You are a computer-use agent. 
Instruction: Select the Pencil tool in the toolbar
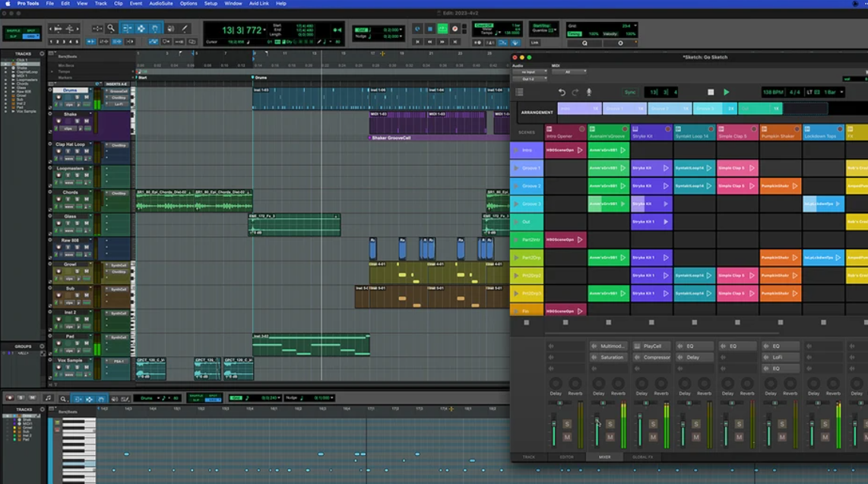click(185, 28)
